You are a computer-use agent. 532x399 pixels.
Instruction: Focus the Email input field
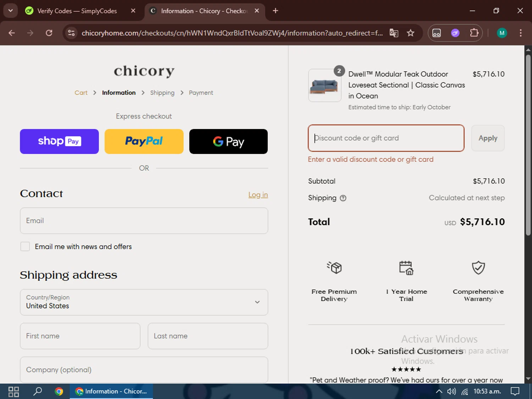[x=144, y=221]
